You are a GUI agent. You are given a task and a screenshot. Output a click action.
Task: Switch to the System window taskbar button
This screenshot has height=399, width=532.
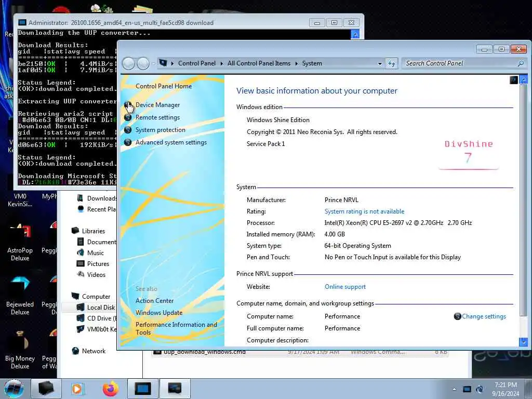[x=175, y=389]
